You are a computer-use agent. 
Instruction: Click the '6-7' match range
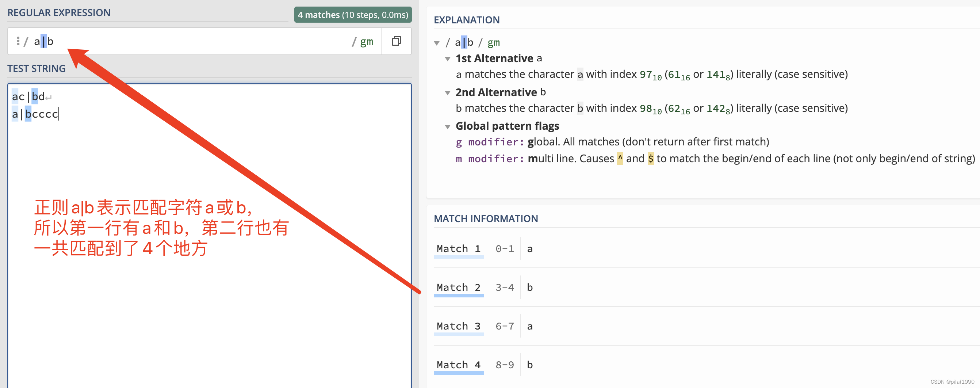pyautogui.click(x=505, y=327)
